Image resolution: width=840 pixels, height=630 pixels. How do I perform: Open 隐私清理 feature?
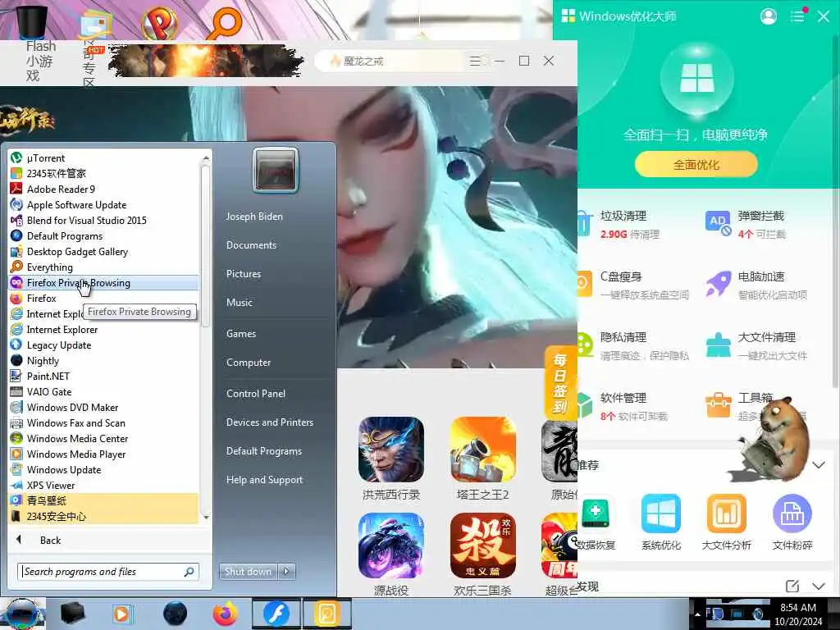pos(634,345)
